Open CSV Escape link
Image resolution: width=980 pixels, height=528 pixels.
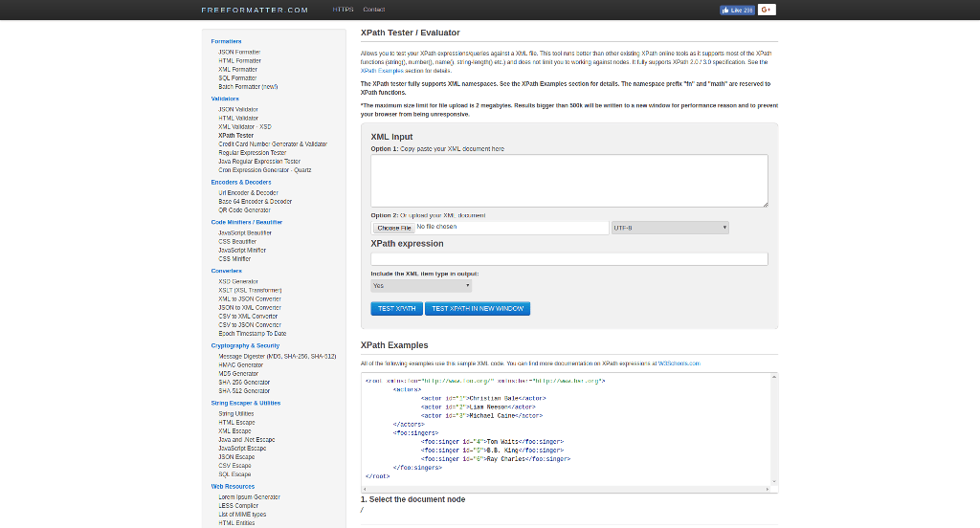click(235, 466)
